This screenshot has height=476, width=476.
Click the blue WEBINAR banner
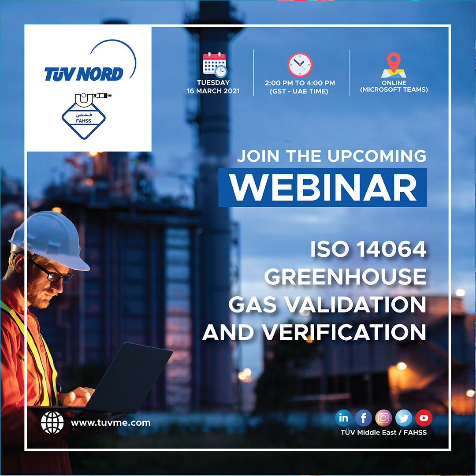[322, 187]
